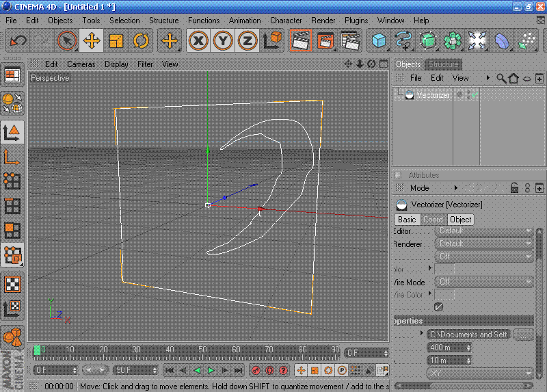The width and height of the screenshot is (547, 392).
Task: Click the 400 m width stepper
Action: tap(468, 348)
